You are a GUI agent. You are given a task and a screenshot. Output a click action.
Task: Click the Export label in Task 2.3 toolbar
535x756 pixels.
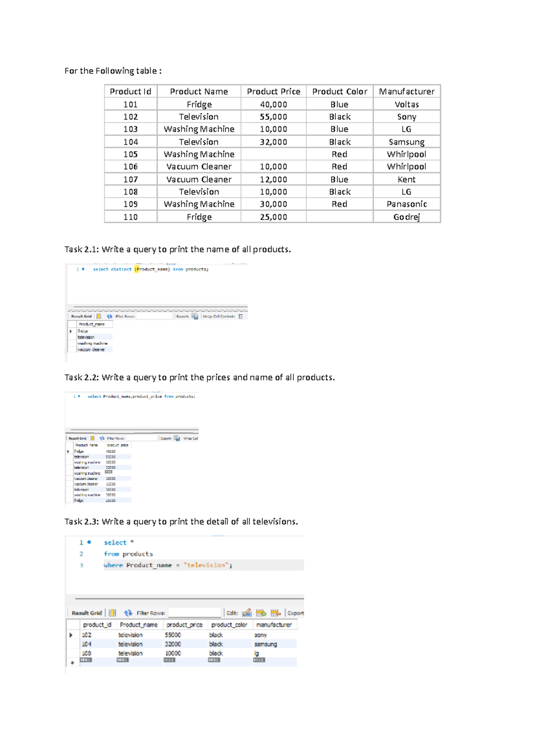click(x=296, y=613)
